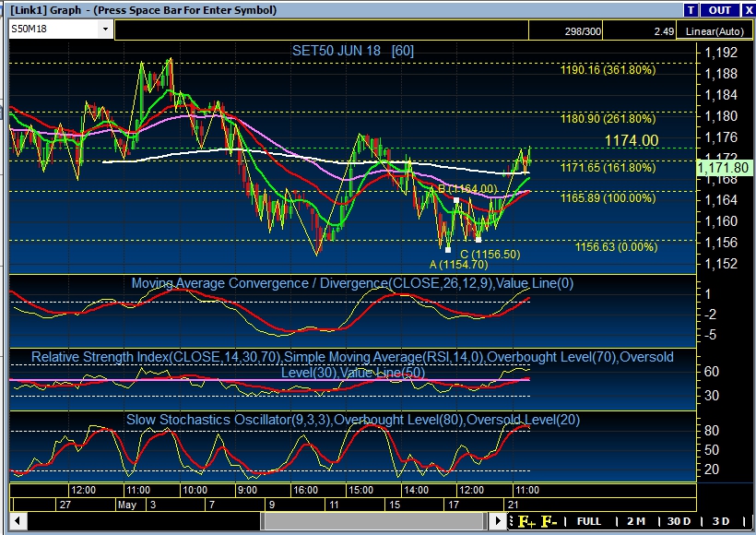Viewport: 756px width, 535px height.
Task: Select Fibonacci point C (1156.50) marker
Action: pyautogui.click(x=478, y=240)
